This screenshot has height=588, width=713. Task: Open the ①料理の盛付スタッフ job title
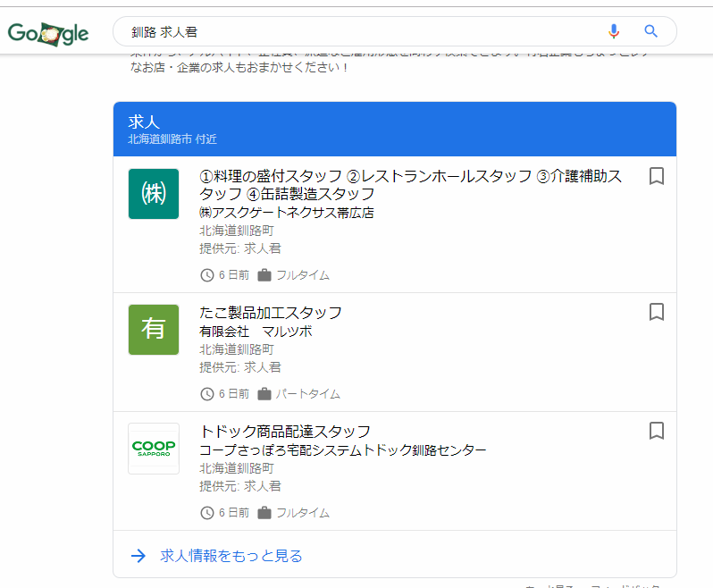[x=410, y=185]
